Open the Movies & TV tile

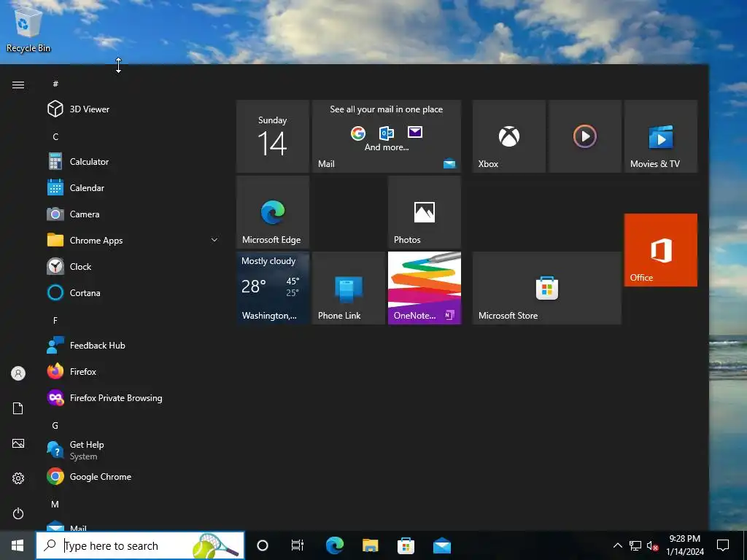tap(661, 136)
